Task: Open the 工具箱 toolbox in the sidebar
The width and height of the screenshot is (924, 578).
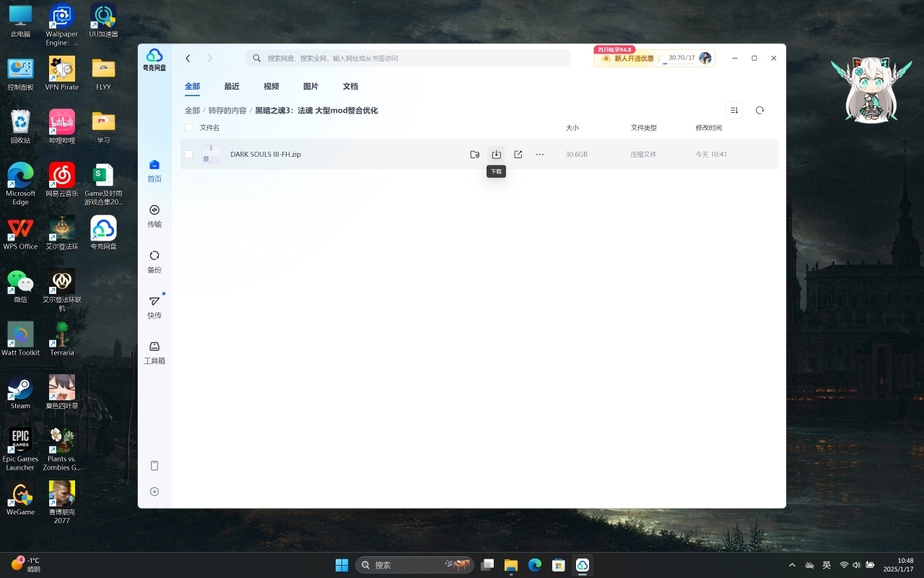Action: click(x=154, y=353)
